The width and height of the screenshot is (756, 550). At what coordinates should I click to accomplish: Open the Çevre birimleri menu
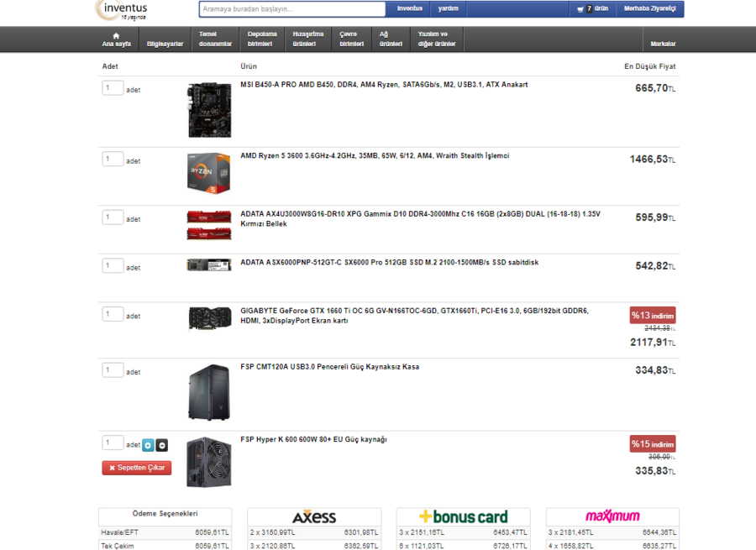351,39
